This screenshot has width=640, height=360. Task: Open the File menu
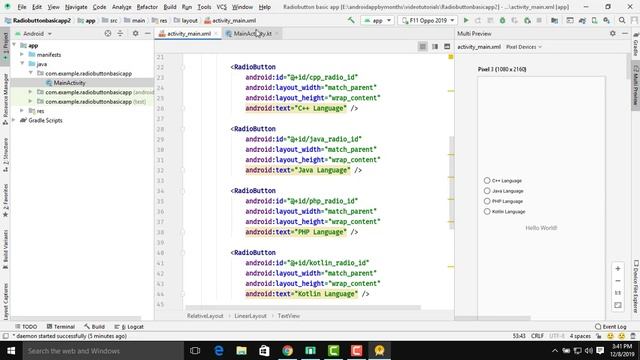click(22, 7)
